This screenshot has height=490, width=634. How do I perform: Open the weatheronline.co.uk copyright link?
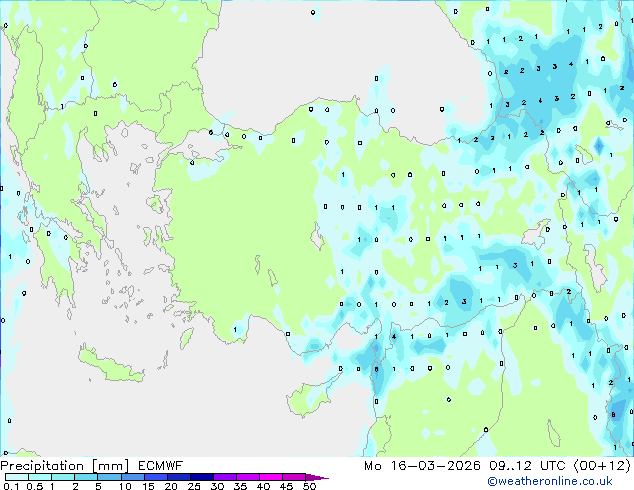550,481
